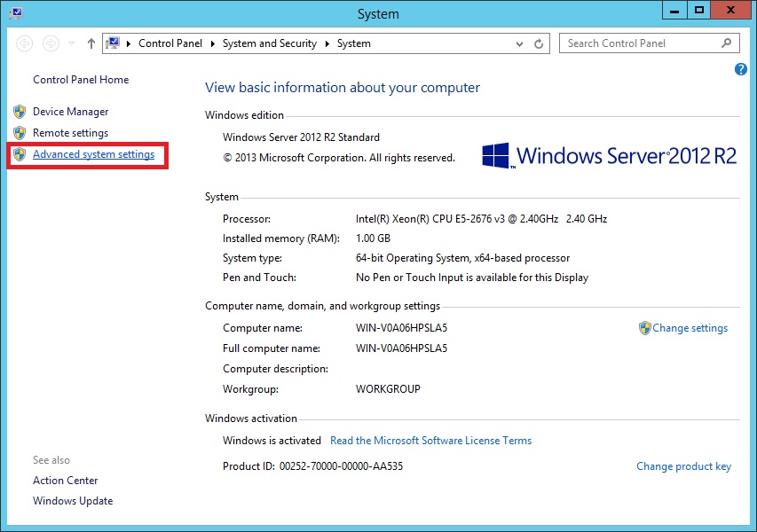
Task: Open Device Manager
Action: (70, 112)
